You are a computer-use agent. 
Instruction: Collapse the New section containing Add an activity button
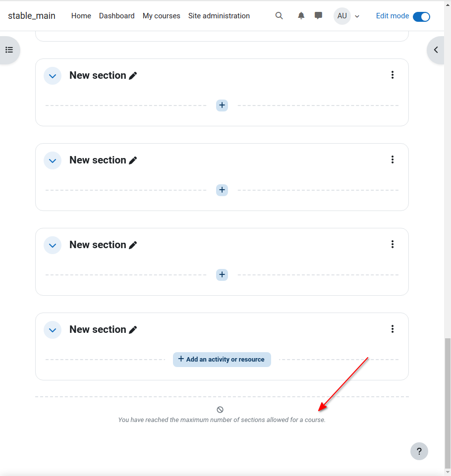pyautogui.click(x=53, y=330)
